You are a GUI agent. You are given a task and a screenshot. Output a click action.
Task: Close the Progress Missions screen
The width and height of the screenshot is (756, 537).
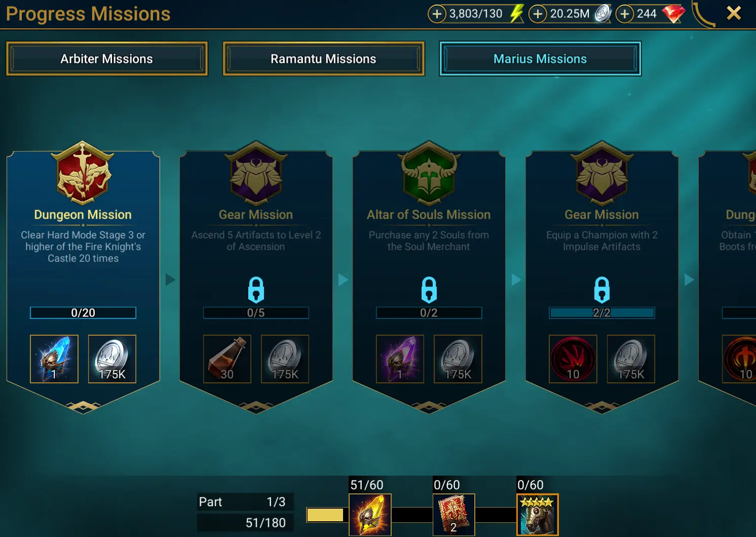tap(734, 13)
